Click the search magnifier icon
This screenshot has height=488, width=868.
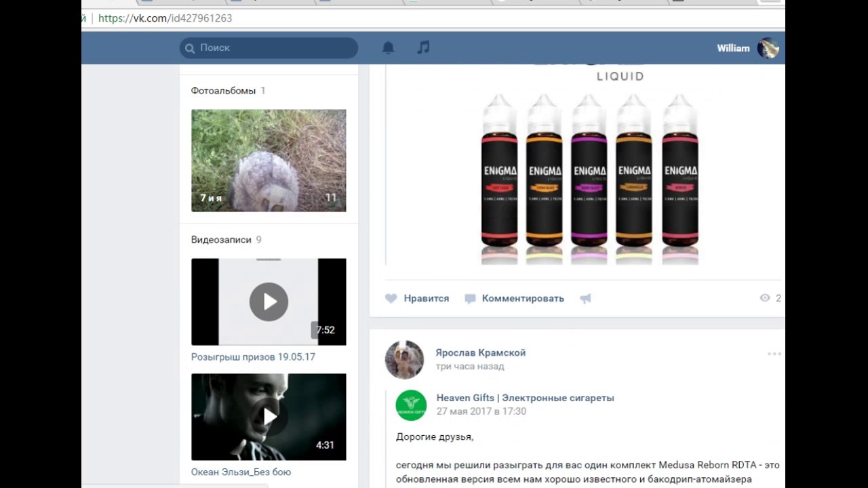[x=189, y=48]
